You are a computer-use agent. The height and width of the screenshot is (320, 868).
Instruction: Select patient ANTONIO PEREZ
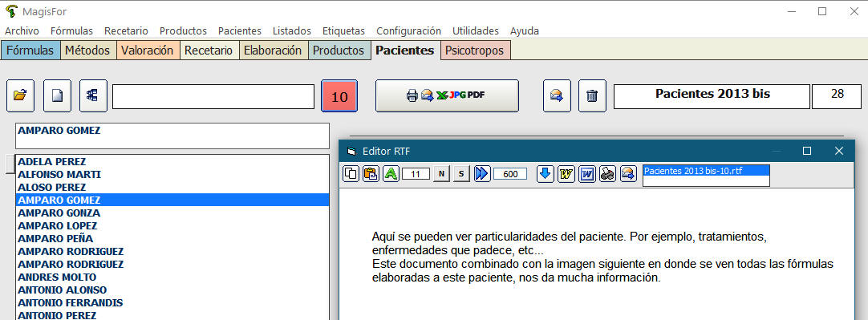[x=172, y=315]
